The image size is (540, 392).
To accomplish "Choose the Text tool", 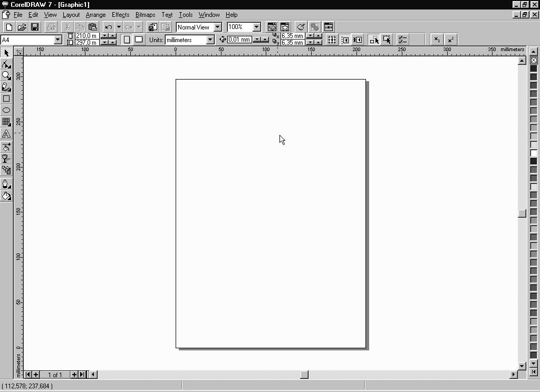I will point(6,134).
